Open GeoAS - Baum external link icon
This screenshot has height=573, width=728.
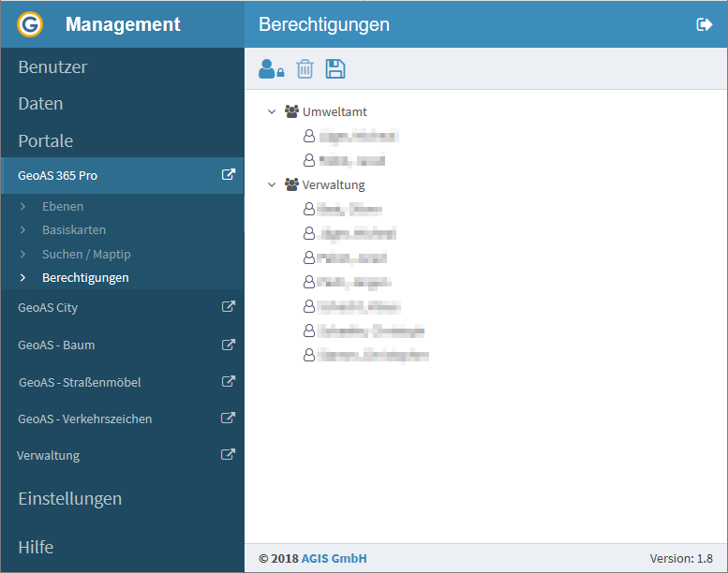coord(228,345)
